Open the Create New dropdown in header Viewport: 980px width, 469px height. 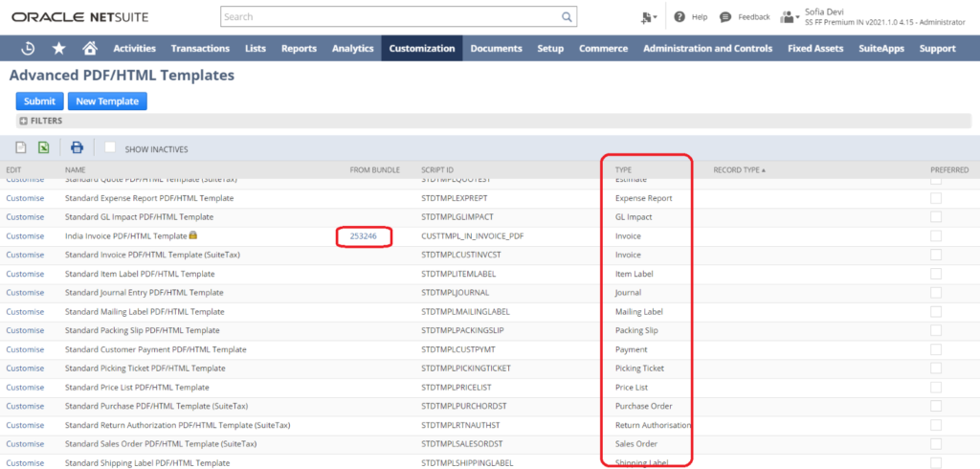click(x=649, y=17)
